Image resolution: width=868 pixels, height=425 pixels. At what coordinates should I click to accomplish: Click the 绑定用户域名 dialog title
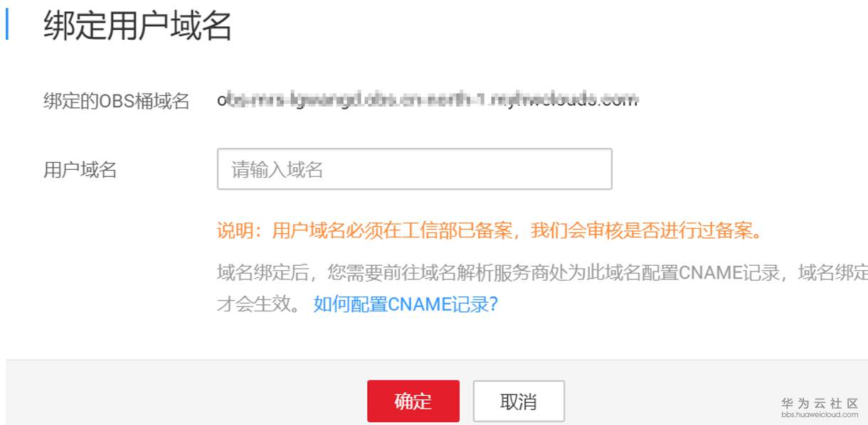(138, 26)
